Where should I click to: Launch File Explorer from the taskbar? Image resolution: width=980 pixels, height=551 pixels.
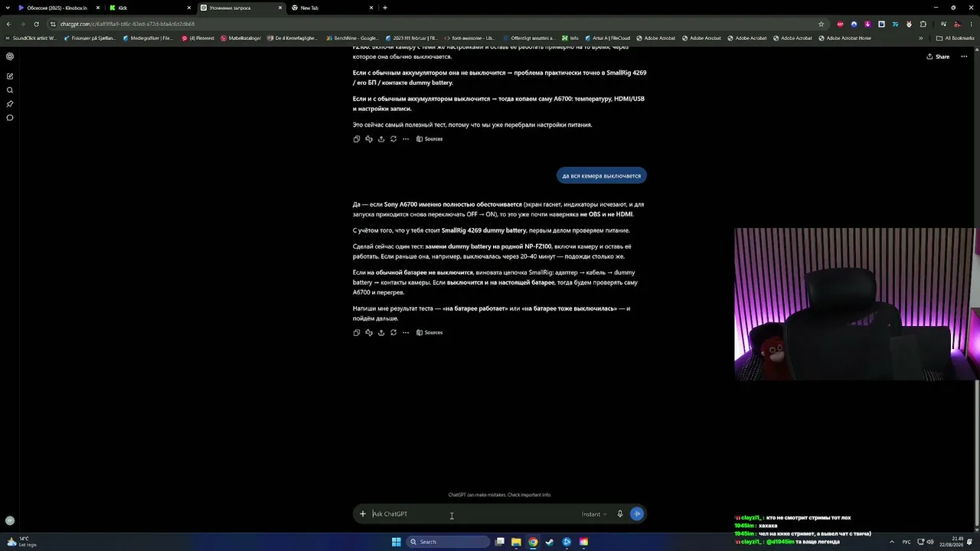[x=517, y=542]
